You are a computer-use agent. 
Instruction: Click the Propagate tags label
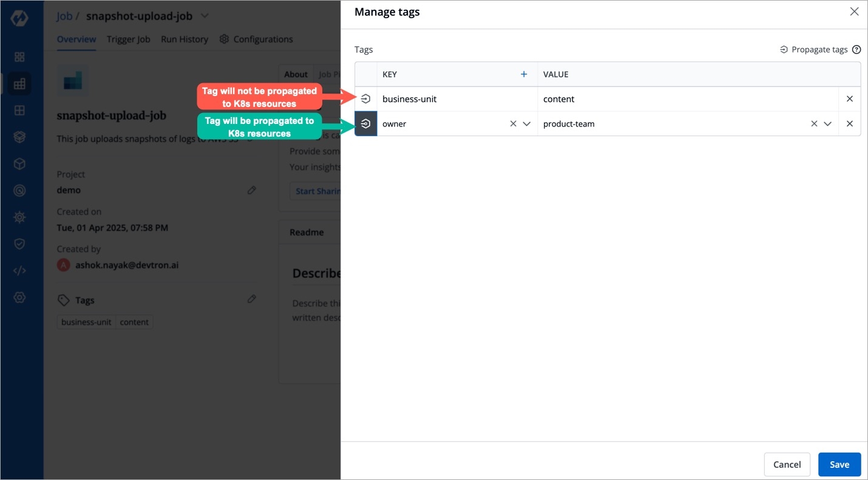819,50
